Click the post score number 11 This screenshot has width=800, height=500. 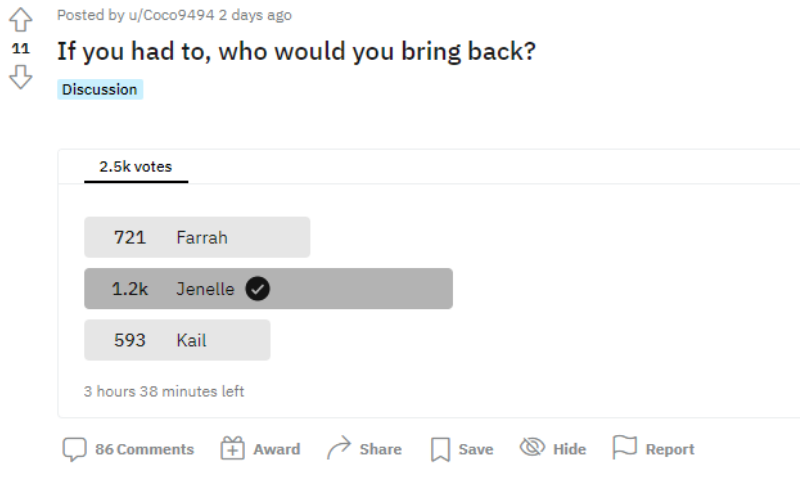coord(20,48)
